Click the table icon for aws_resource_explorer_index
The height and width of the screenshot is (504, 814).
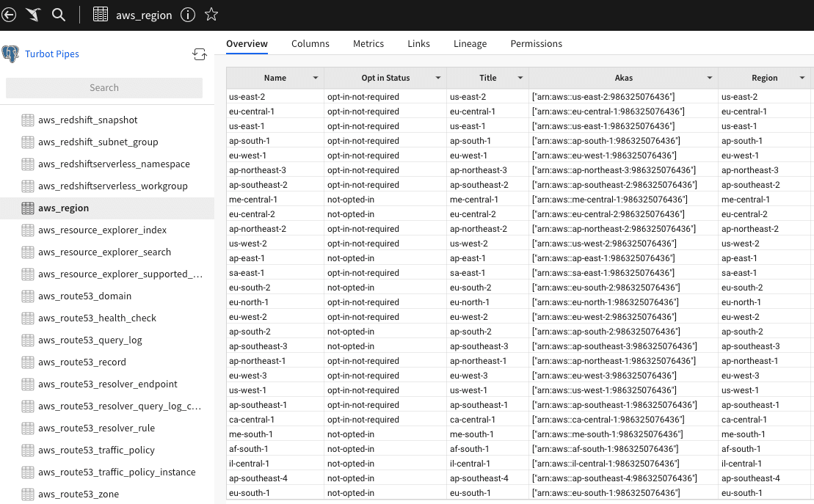tap(27, 230)
